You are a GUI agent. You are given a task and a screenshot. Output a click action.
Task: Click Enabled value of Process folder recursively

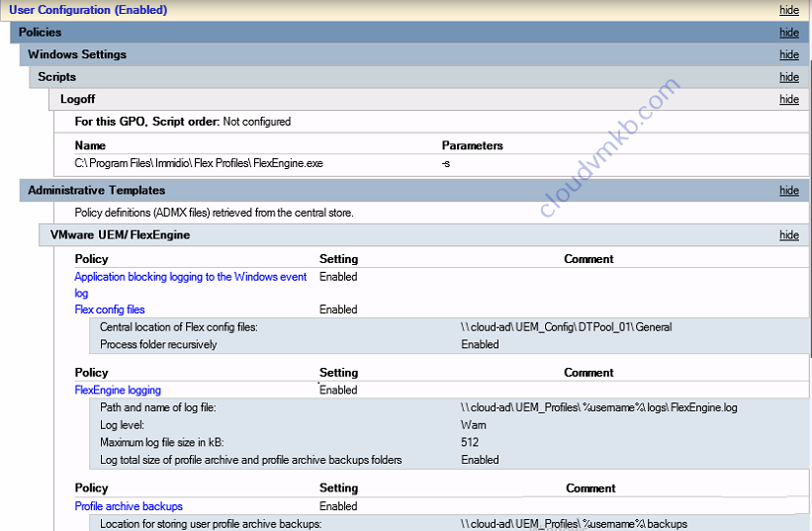[480, 345]
